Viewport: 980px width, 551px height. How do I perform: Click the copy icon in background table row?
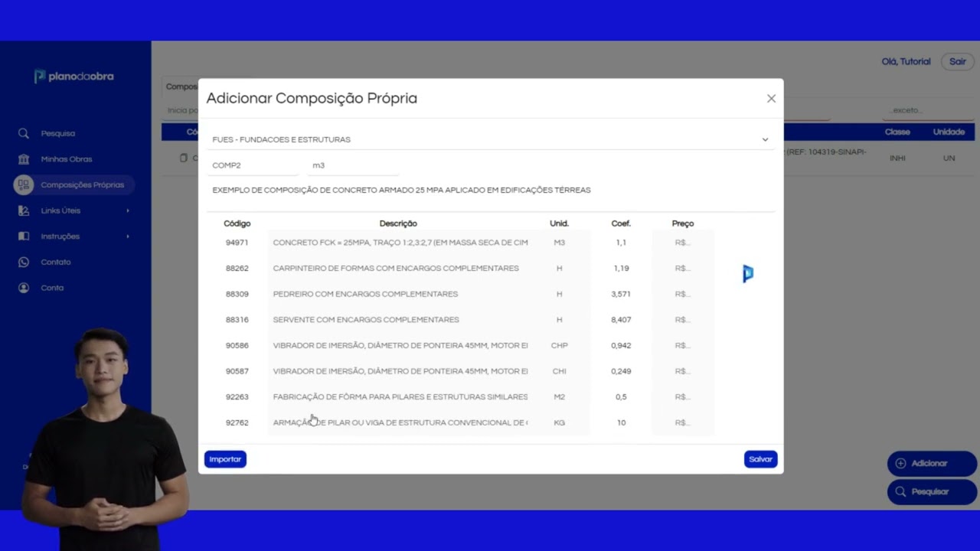point(183,158)
